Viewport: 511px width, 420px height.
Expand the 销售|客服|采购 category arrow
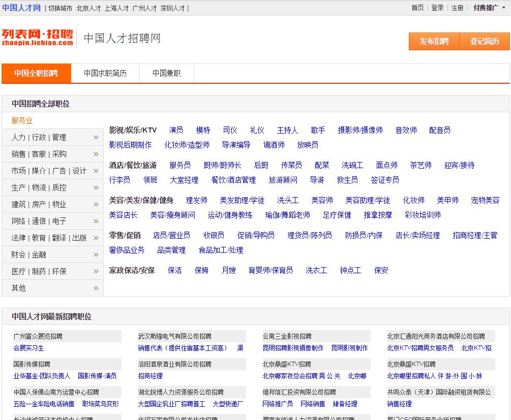click(96, 154)
